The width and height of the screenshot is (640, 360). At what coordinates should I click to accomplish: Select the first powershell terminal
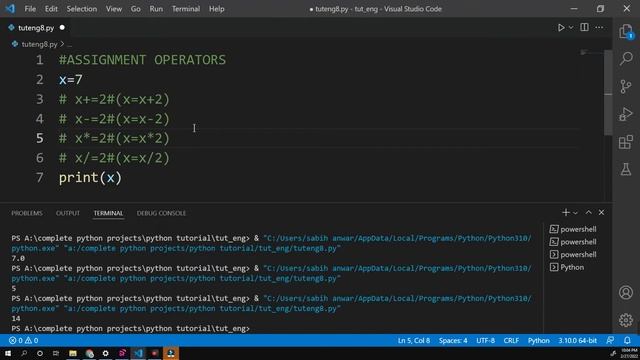click(573, 229)
